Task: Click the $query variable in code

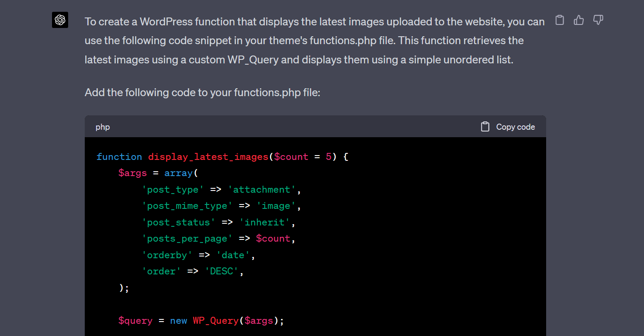Action: click(x=135, y=320)
